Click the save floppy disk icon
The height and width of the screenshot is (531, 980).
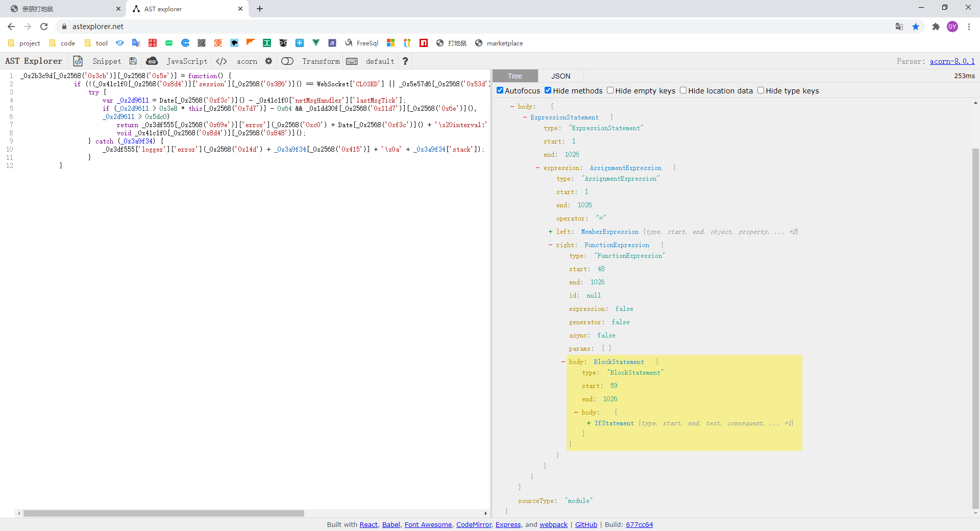(x=133, y=61)
